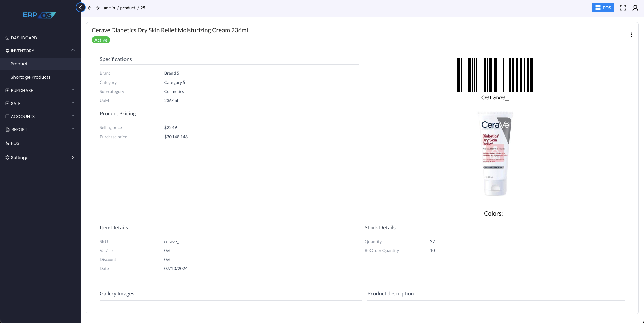Select the Product sidebar item
644x323 pixels.
(x=19, y=64)
